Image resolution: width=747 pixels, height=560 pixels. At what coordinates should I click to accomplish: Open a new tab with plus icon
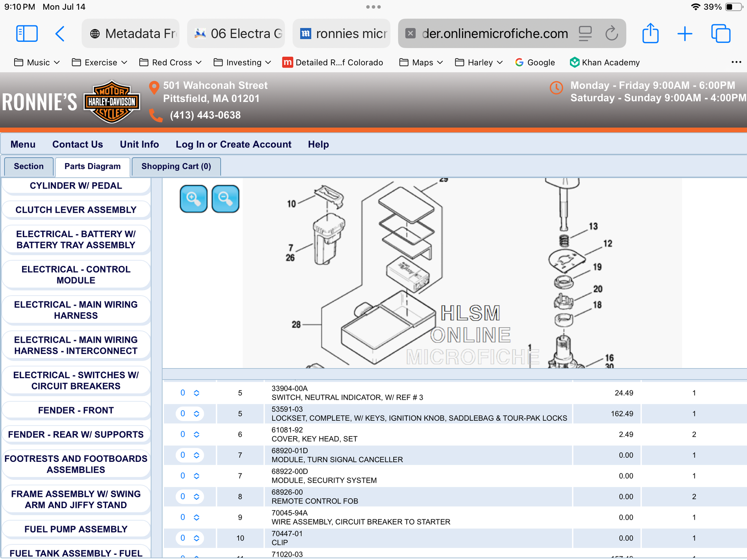coord(685,34)
